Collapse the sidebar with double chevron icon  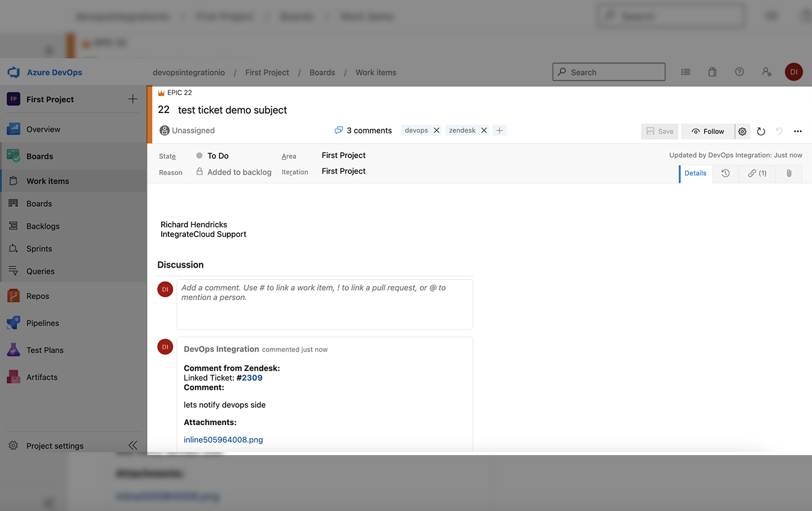[x=133, y=445]
